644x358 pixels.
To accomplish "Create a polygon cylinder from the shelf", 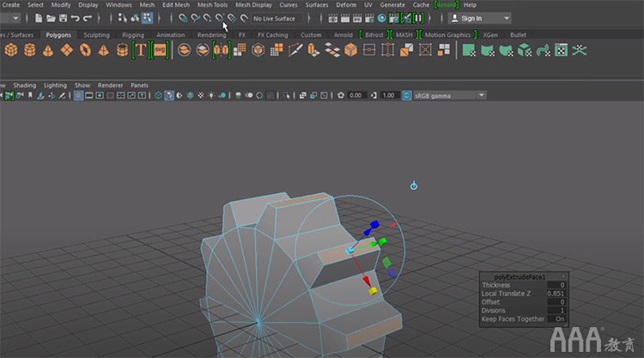I will tap(29, 50).
